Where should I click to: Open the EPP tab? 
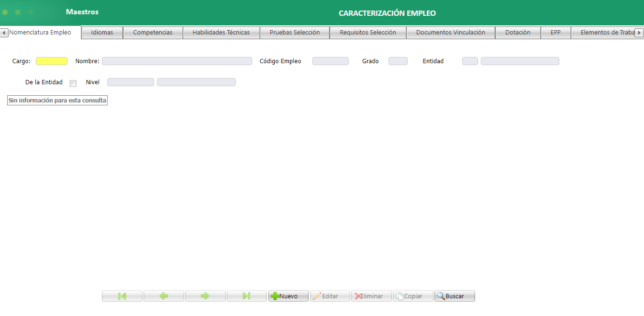click(x=555, y=33)
